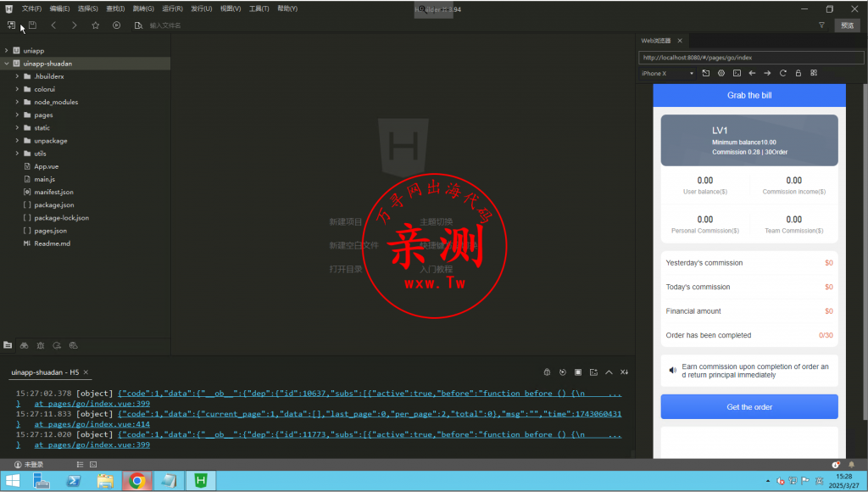Viewport: 868px width, 492px height.
Task: Click the save file icon in toolbar
Action: pos(32,25)
